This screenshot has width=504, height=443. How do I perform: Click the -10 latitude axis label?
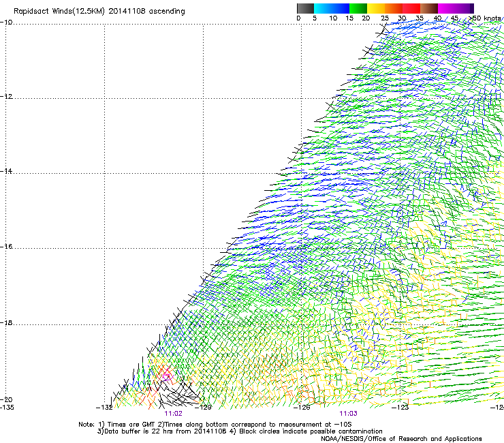pyautogui.click(x=6, y=22)
